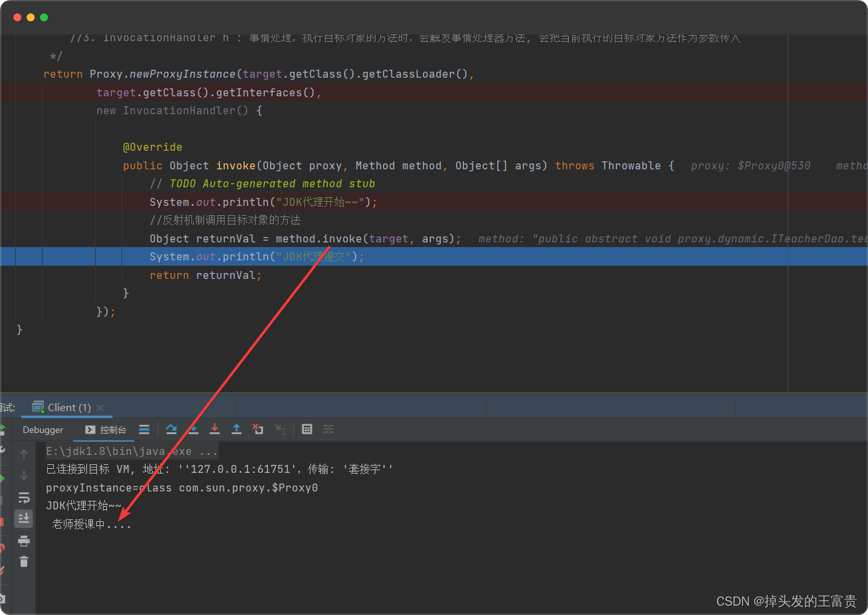868x615 pixels.
Task: Open the Evaluate Expression calculator icon
Action: tap(307, 430)
